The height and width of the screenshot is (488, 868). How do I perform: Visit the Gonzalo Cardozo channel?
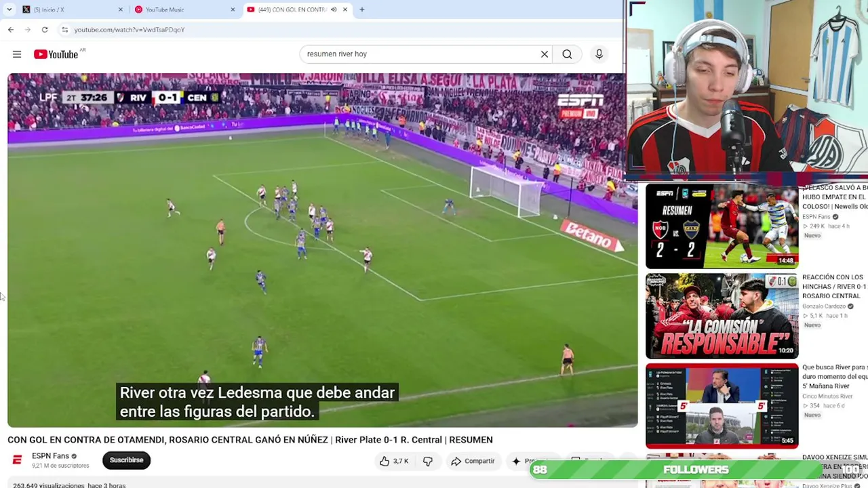[x=824, y=306]
